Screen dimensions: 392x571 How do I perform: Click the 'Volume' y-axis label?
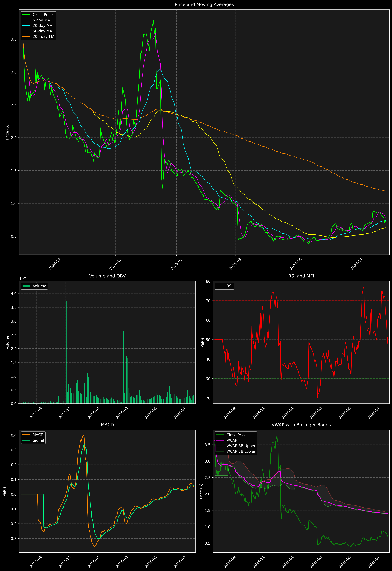(7, 342)
